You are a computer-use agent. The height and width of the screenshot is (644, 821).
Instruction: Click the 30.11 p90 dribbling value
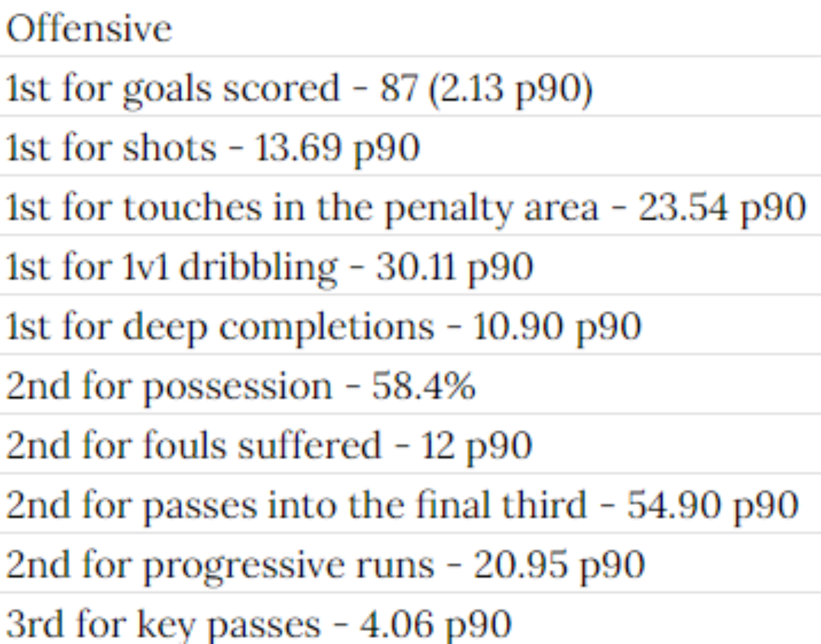point(455,268)
